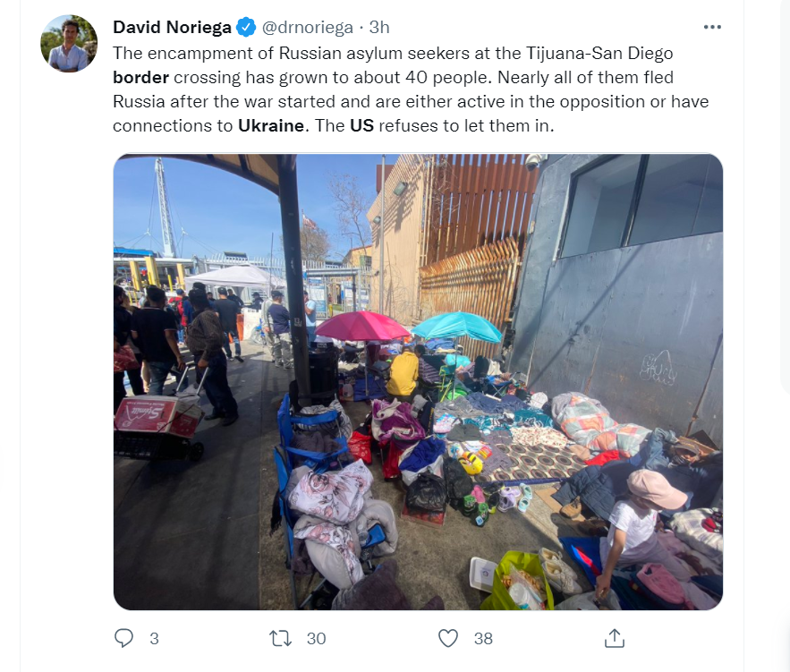
Task: Click the bold word Ukraine in tweet
Action: click(x=271, y=125)
